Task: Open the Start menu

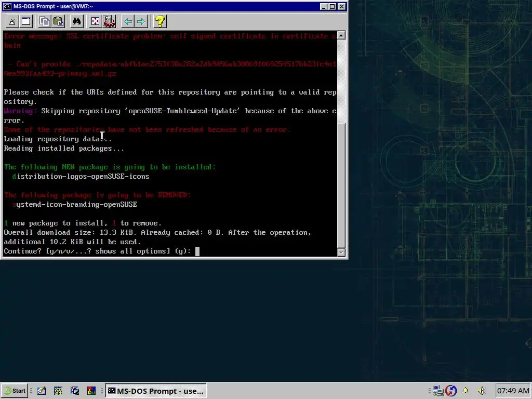Action: (x=15, y=391)
